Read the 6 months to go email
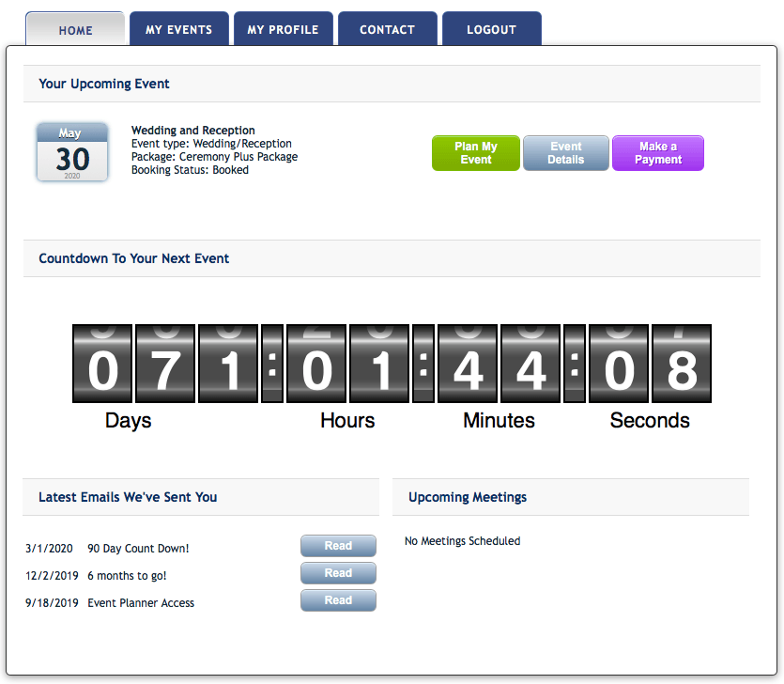Image resolution: width=784 pixels, height=684 pixels. pyautogui.click(x=338, y=573)
